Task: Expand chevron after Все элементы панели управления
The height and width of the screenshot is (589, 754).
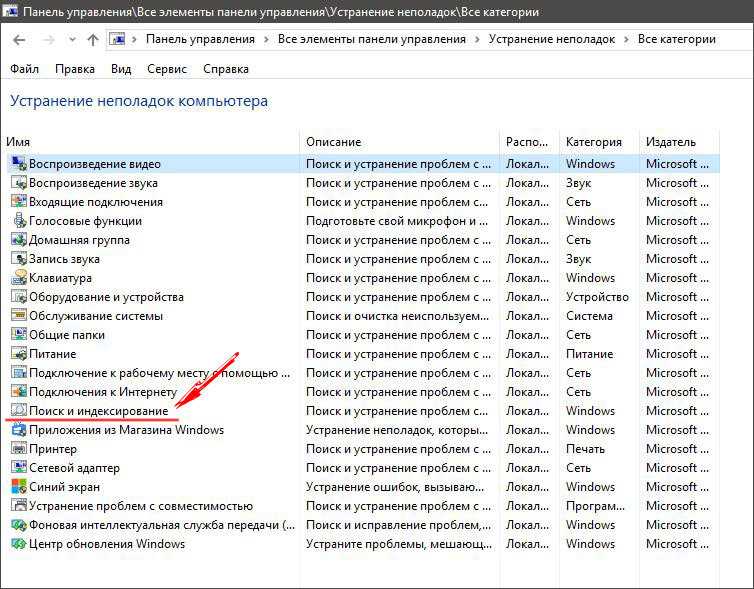Action: pyautogui.click(x=478, y=39)
